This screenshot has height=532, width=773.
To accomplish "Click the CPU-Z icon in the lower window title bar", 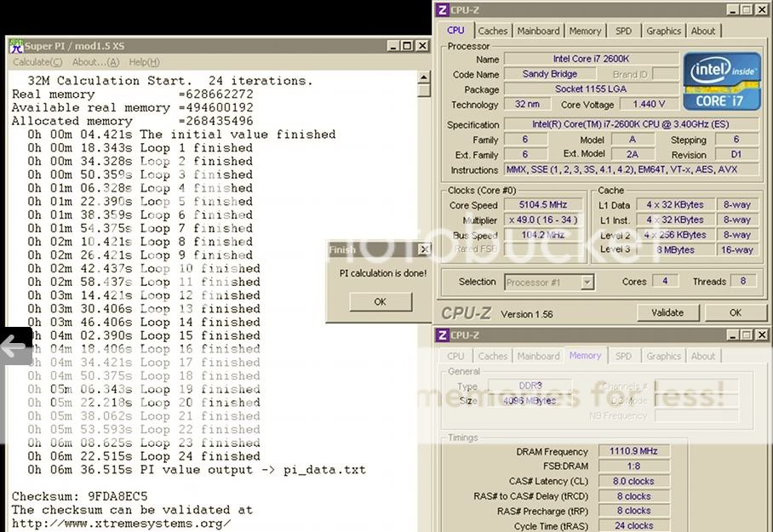I will coord(442,335).
